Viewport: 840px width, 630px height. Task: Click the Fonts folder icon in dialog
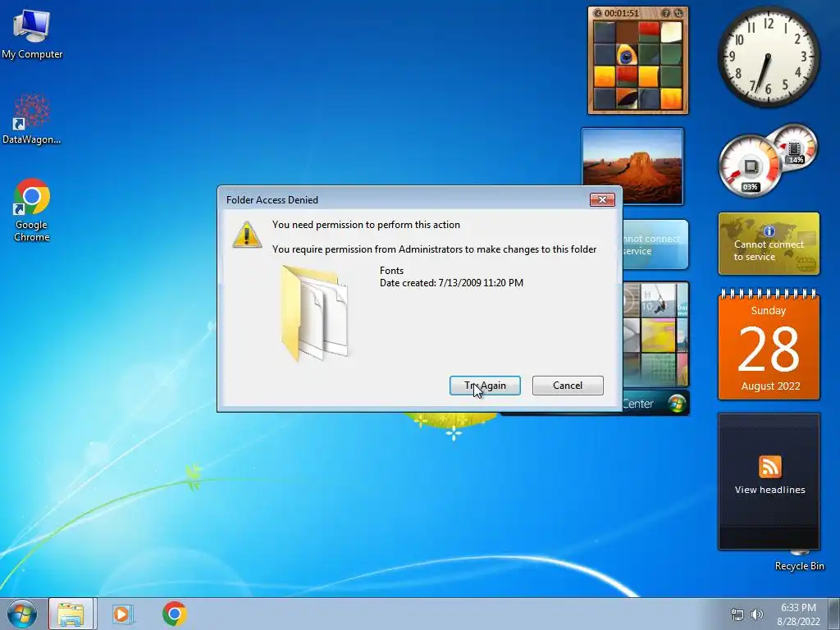tap(315, 313)
